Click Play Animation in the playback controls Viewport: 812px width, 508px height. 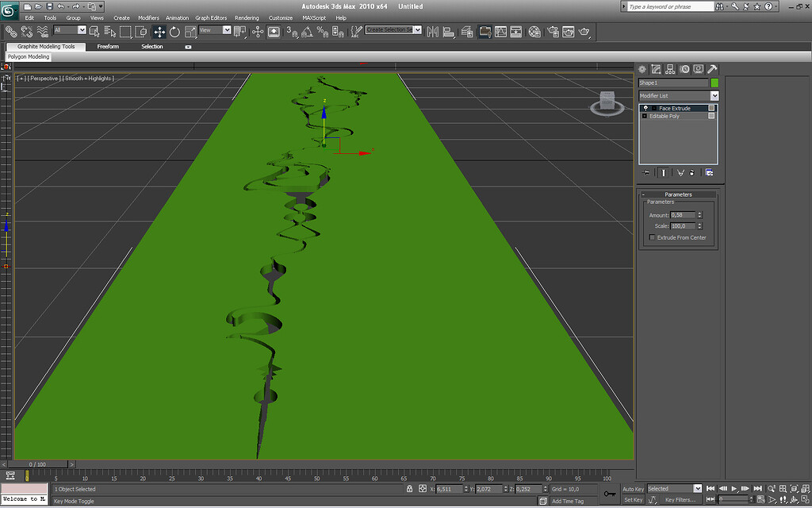[x=735, y=488]
